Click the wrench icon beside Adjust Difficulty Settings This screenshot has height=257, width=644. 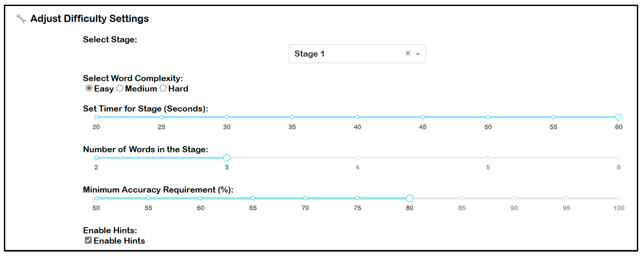21,18
